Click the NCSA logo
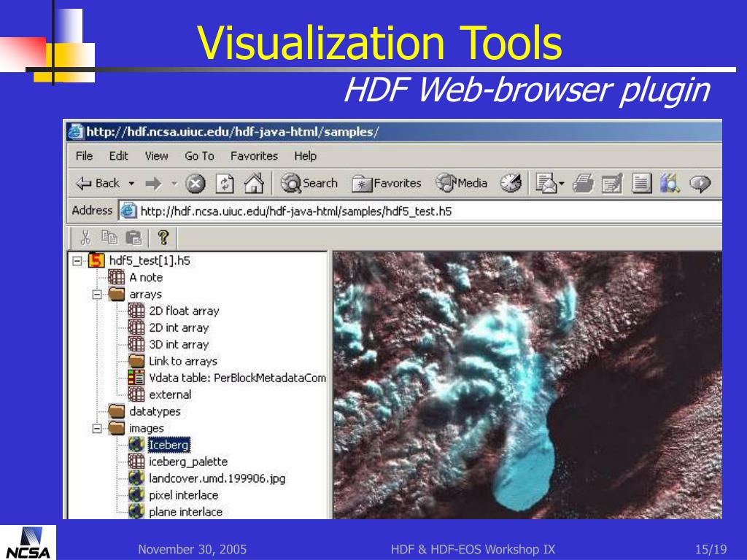The image size is (747, 560). coord(28,542)
